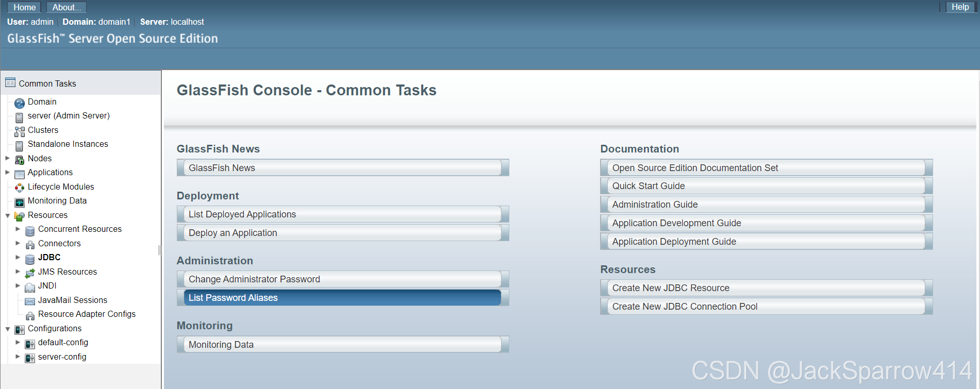Open Create New JDBC Connection Pool
Viewport: 980px width, 389px height.
pyautogui.click(x=767, y=307)
